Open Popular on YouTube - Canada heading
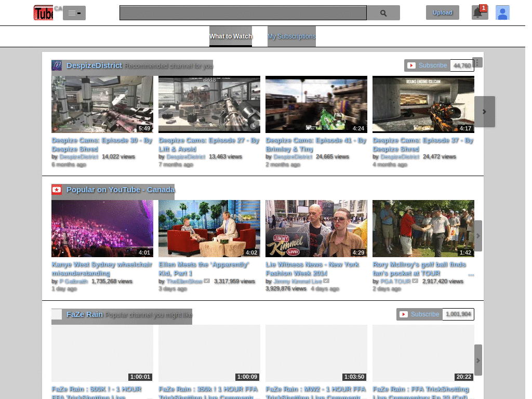The height and width of the screenshot is (399, 532). tap(121, 190)
